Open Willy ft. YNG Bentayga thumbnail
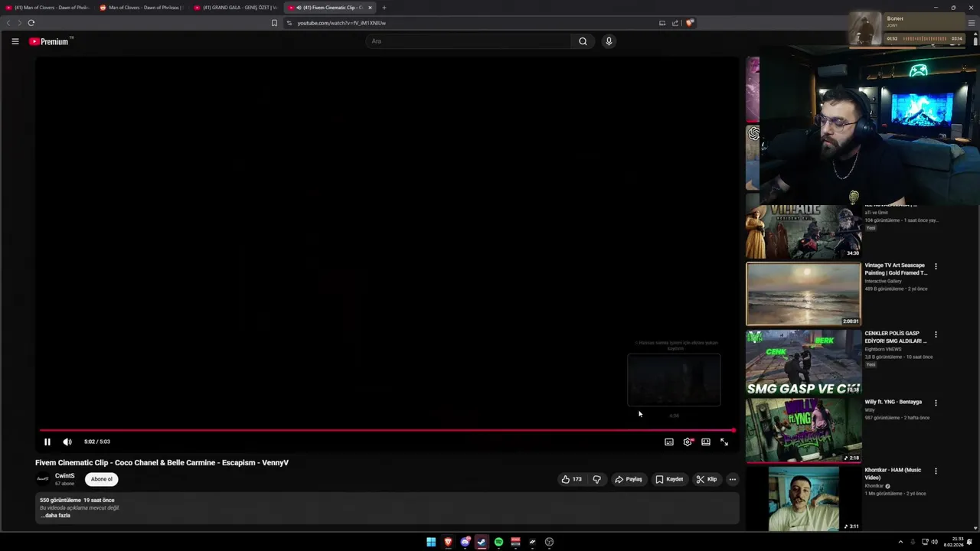 (x=803, y=430)
